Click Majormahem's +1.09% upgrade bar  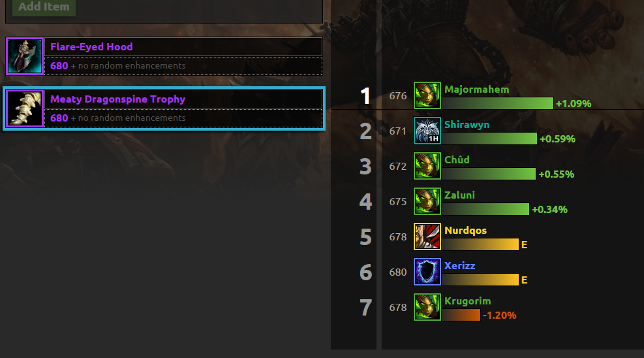[x=497, y=103]
